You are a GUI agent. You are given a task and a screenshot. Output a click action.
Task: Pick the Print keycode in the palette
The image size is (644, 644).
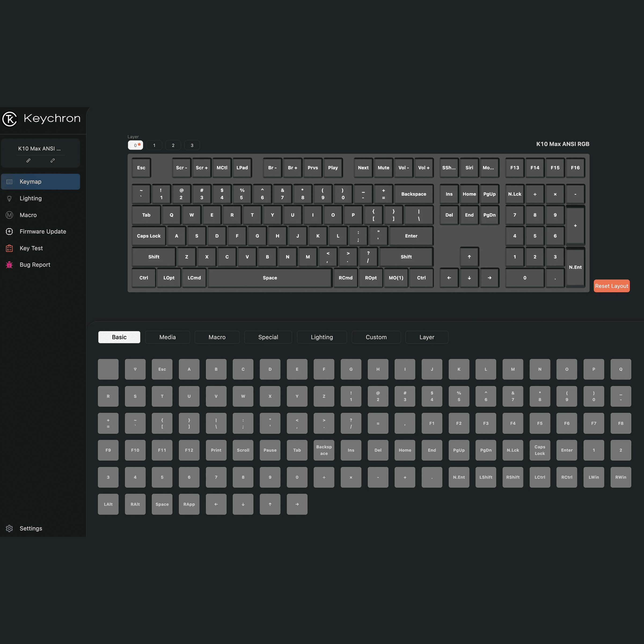[x=216, y=450]
